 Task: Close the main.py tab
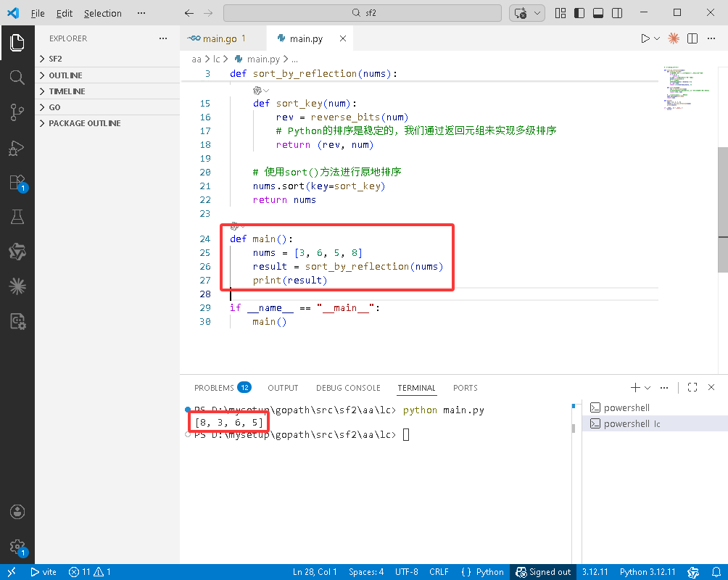coord(343,38)
